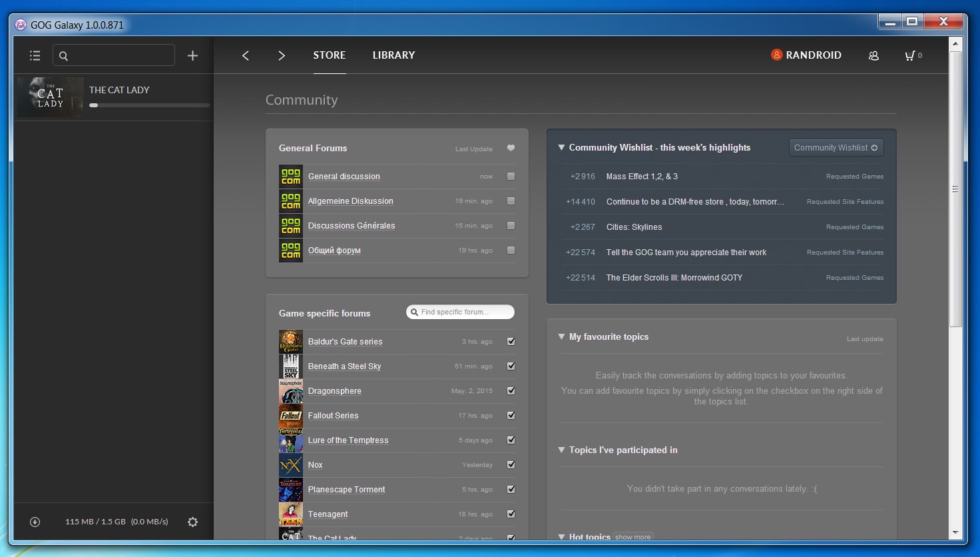Check the General discussion favourite checkbox
This screenshot has width=980, height=557.
511,177
